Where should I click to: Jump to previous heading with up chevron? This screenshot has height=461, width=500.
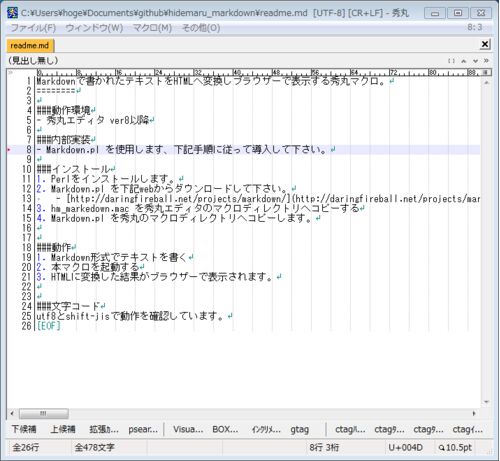tap(463, 61)
